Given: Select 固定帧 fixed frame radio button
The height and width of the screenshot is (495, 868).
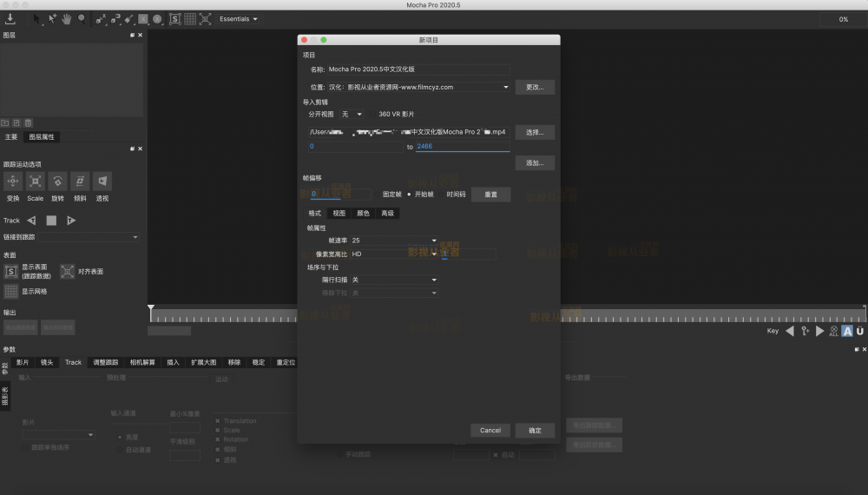Looking at the screenshot, I should point(377,195).
